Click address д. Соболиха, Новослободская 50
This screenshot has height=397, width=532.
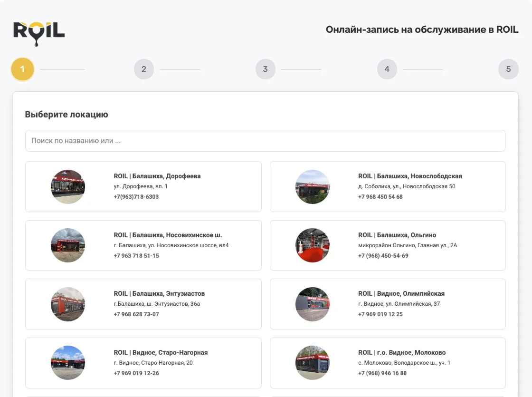pos(407,186)
